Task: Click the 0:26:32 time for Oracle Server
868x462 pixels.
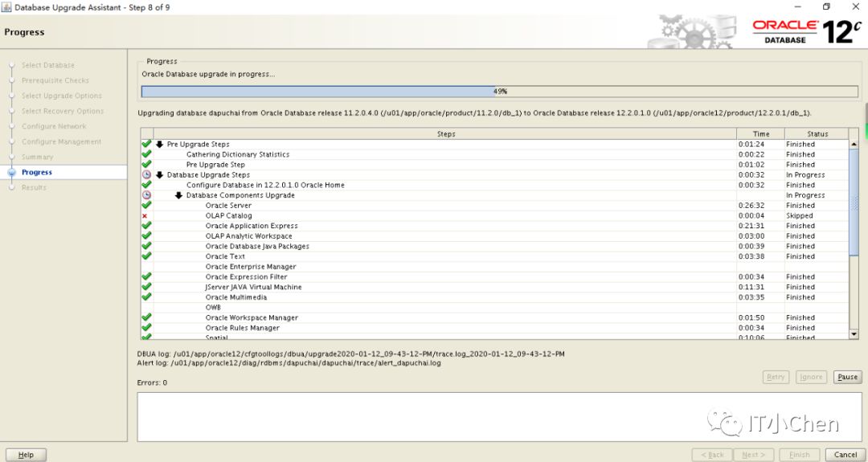Action: 751,205
